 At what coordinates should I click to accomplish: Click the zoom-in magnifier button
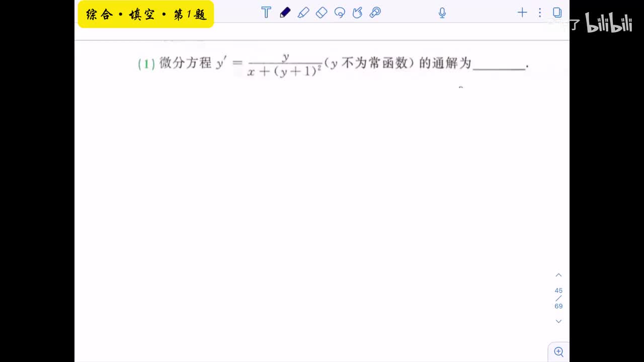[x=558, y=351]
